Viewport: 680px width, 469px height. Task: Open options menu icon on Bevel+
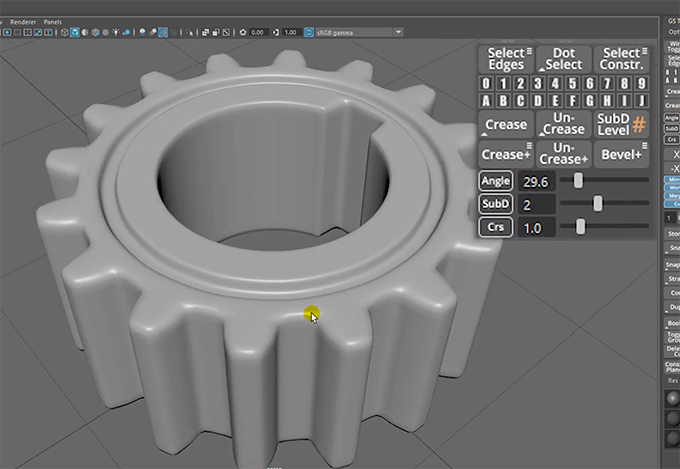644,145
